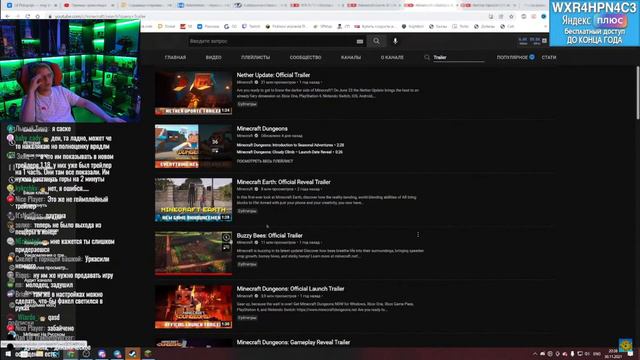Open Minecraft launcher icon in the taskbar
The height and width of the screenshot is (360, 640).
[148, 353]
